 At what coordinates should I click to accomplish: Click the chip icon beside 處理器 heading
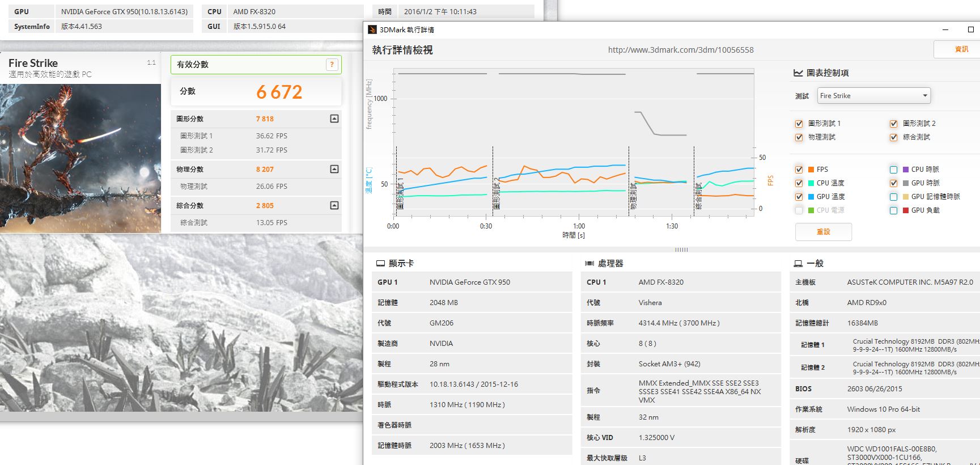[589, 264]
